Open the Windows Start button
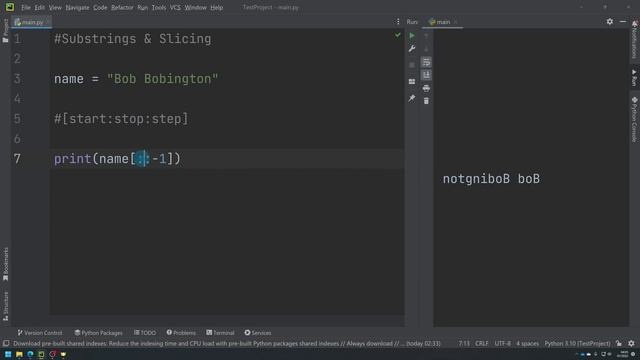 coord(8,354)
